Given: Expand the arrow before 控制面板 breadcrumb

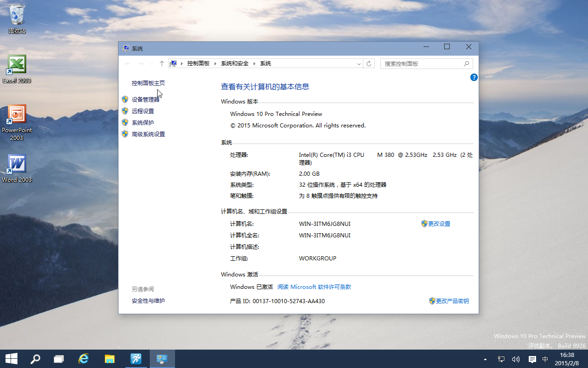Looking at the screenshot, I should tap(182, 63).
